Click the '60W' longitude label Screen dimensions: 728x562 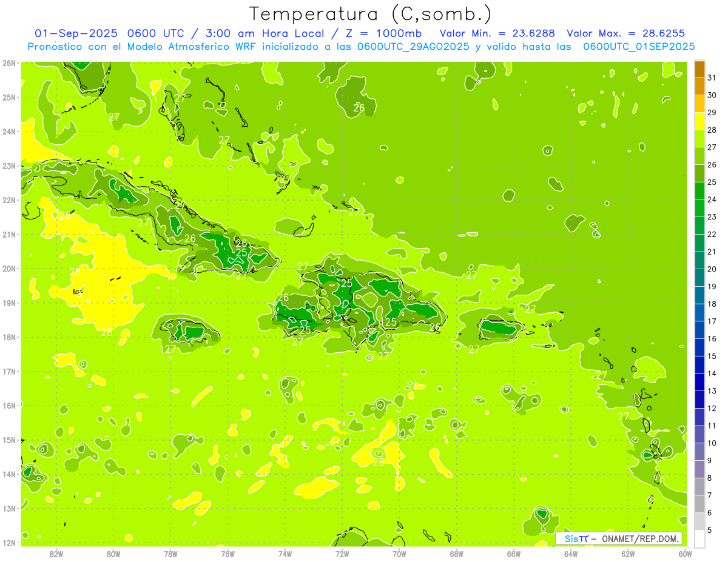click(x=686, y=554)
